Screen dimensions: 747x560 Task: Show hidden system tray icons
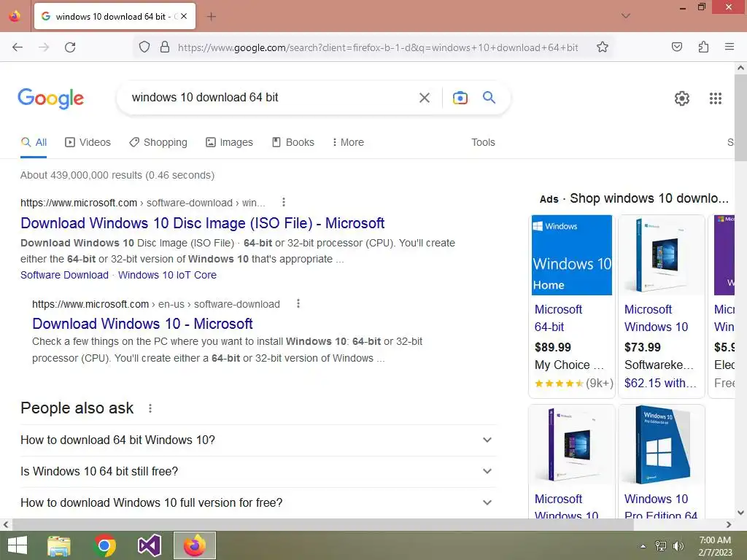click(x=643, y=546)
